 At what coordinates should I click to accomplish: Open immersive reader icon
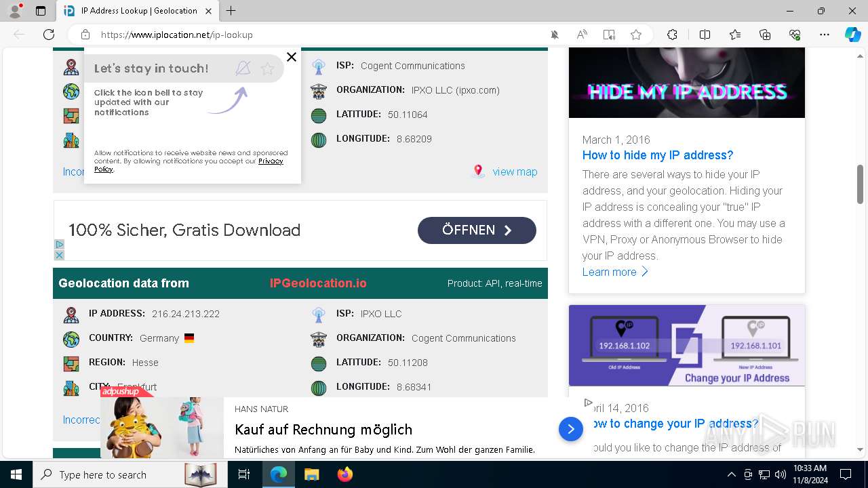coord(609,35)
